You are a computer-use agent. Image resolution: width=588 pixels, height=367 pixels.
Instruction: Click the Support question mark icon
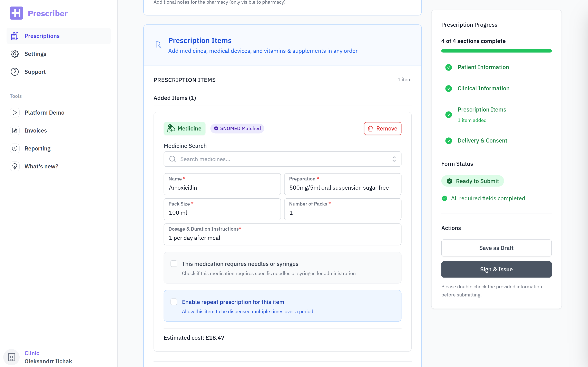coord(14,72)
